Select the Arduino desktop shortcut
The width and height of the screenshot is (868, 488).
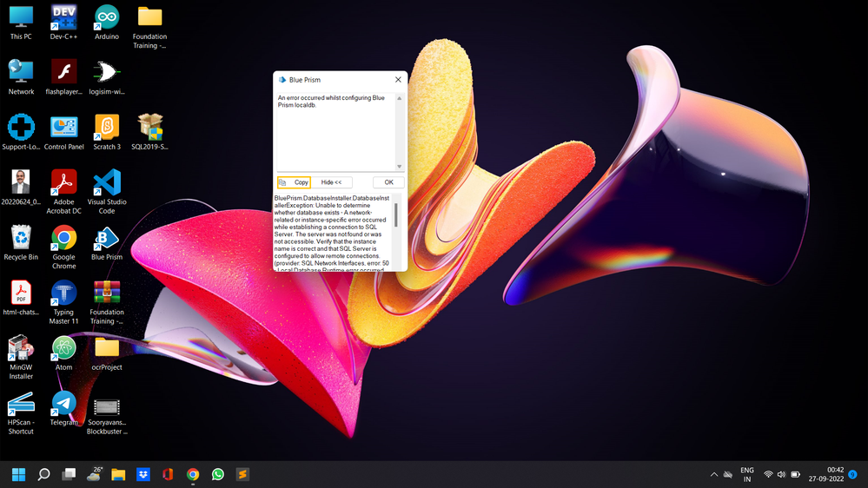[x=106, y=22]
